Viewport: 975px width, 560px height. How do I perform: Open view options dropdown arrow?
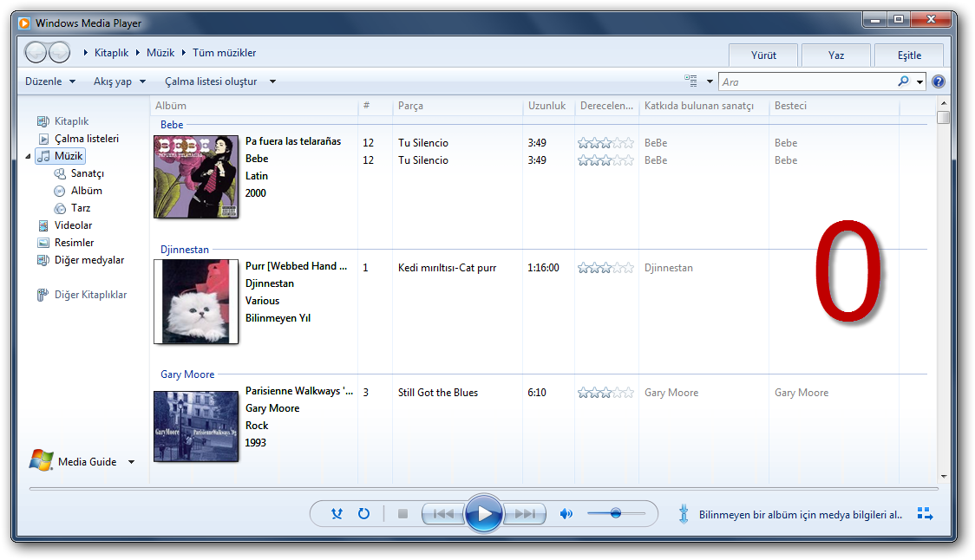click(x=710, y=81)
